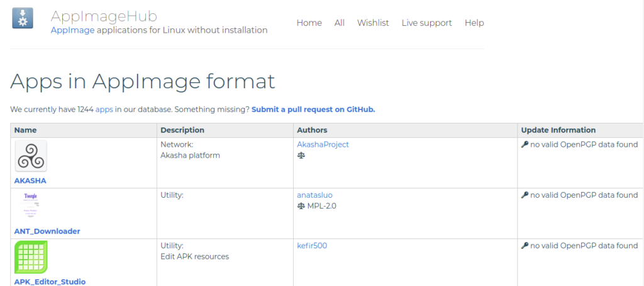The height and width of the screenshot is (286, 644).
Task: Open the APK_Editor_Studio app name link
Action: 50,282
